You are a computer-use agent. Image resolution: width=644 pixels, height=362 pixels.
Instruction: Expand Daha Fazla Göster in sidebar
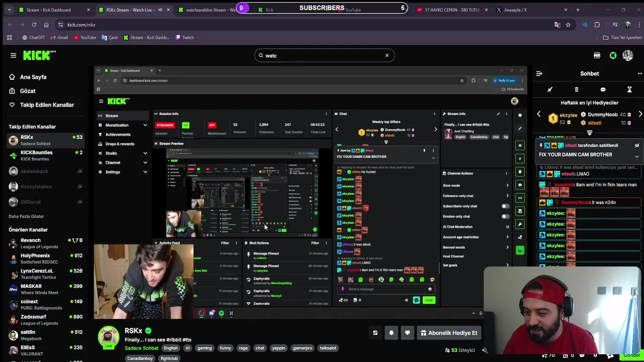click(26, 216)
